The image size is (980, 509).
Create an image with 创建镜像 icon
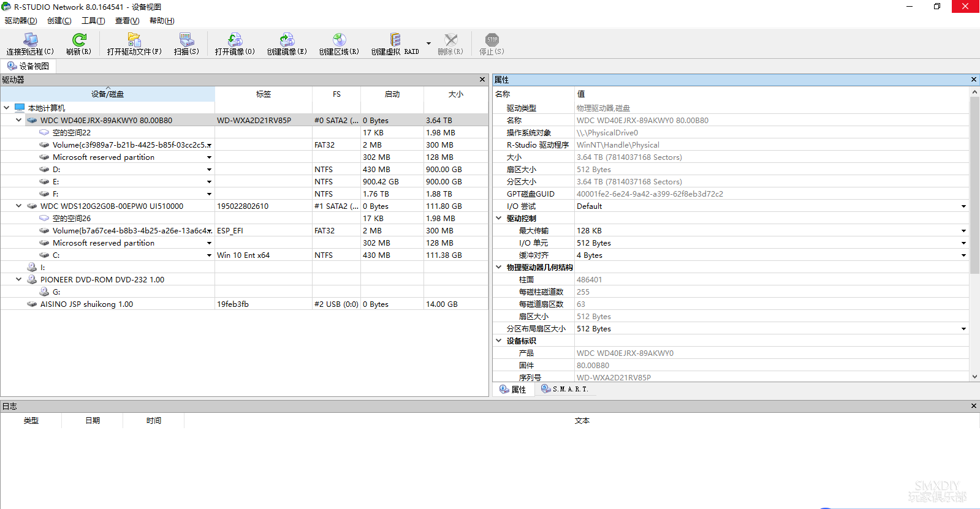click(287, 44)
